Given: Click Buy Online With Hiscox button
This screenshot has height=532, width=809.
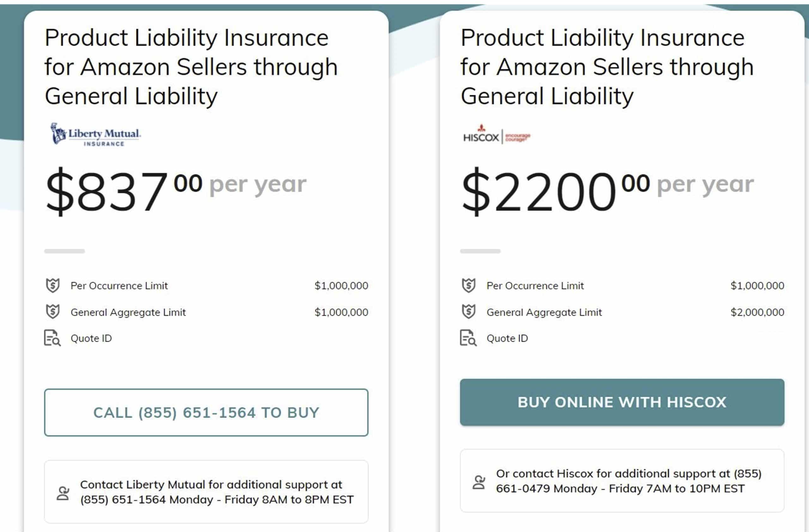Looking at the screenshot, I should point(622,402).
